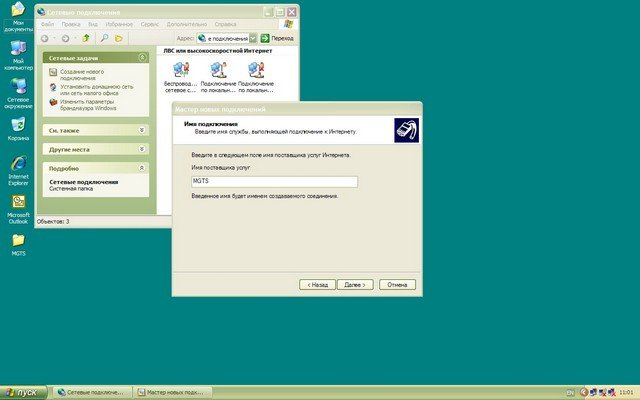Open the Файл menu
The width and height of the screenshot is (640, 400).
pos(49,22)
